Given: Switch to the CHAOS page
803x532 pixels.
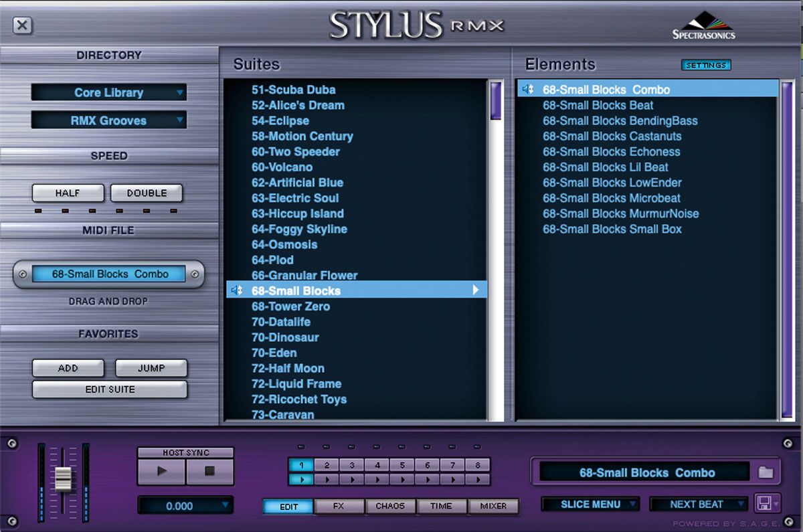Looking at the screenshot, I should point(390,507).
